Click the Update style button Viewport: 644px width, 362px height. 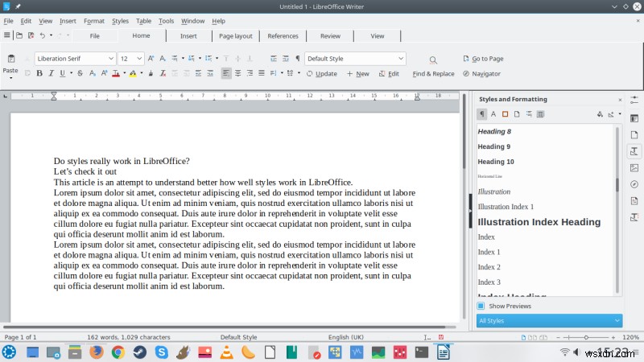point(321,73)
